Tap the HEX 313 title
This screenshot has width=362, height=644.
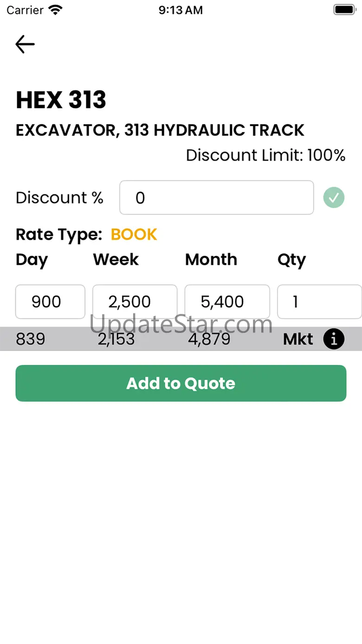[x=61, y=100]
